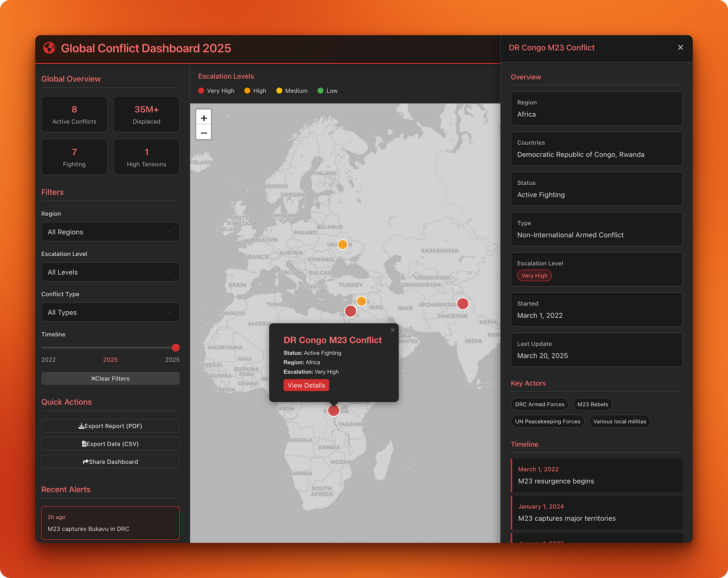Zoom out on the map
Image resolution: width=728 pixels, height=578 pixels.
tap(204, 133)
